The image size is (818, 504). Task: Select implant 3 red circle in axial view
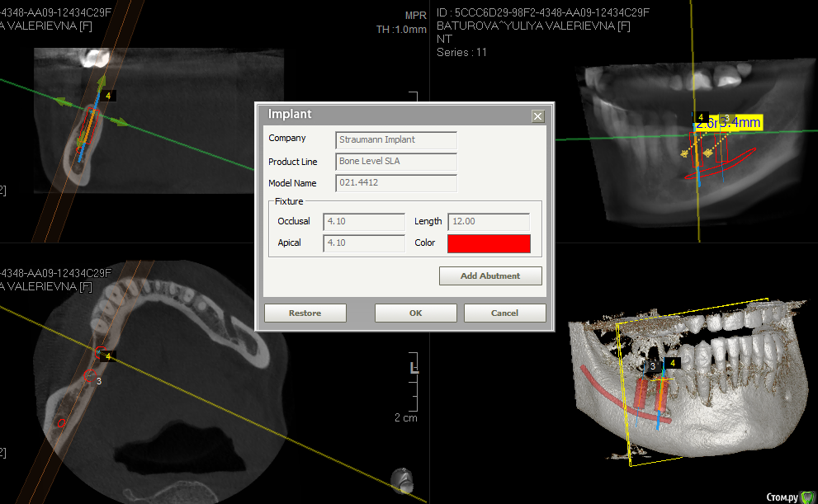tap(89, 377)
